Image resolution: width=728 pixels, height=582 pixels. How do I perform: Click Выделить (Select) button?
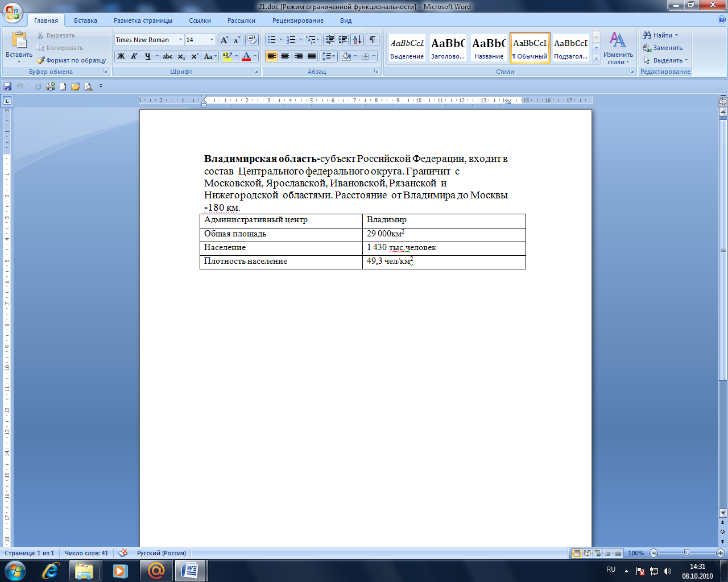pos(665,60)
